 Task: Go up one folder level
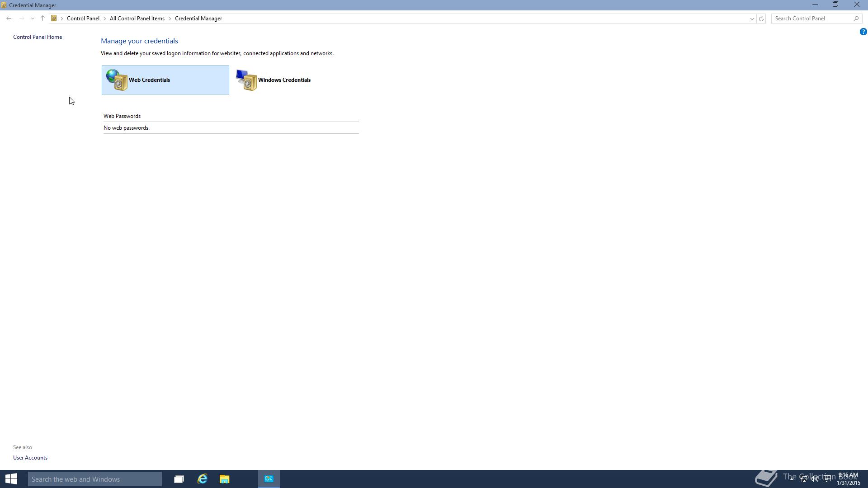pos(42,19)
